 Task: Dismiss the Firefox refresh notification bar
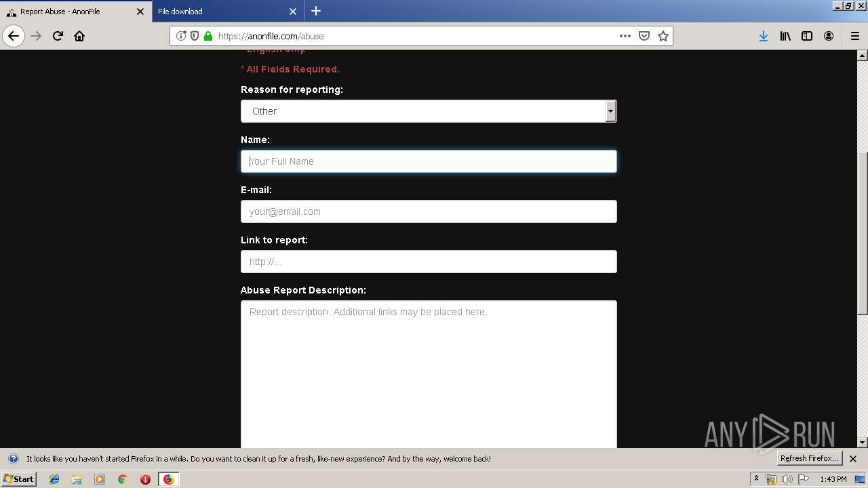pos(853,459)
